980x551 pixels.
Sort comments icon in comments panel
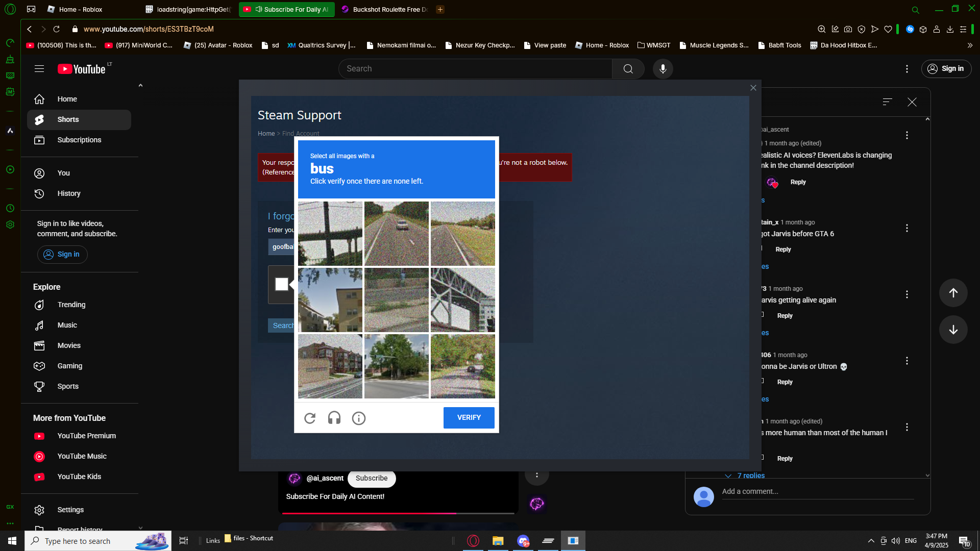pyautogui.click(x=888, y=102)
